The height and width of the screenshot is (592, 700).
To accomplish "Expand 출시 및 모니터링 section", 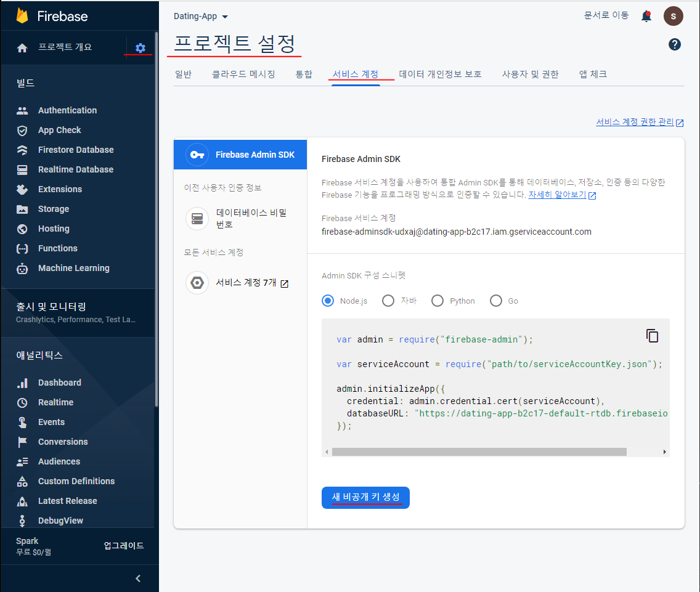I will (78, 312).
